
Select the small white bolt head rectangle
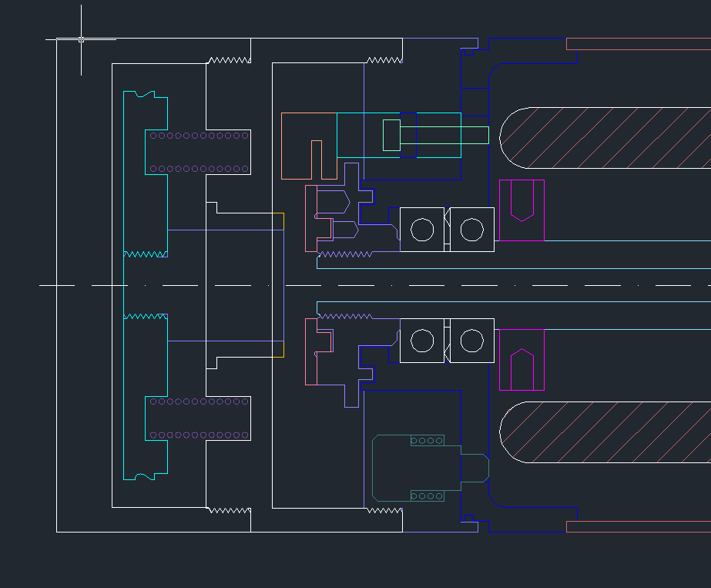pos(391,135)
